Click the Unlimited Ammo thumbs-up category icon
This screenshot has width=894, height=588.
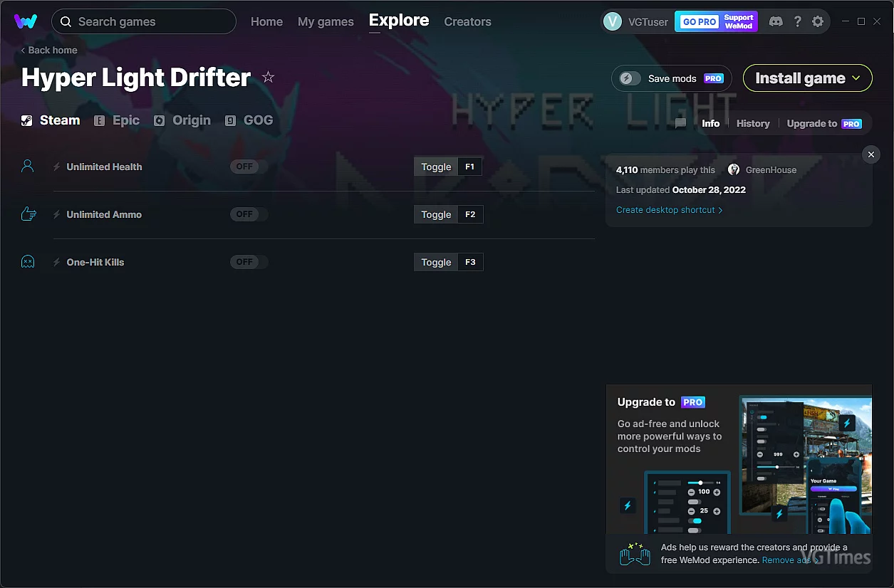[x=28, y=214]
